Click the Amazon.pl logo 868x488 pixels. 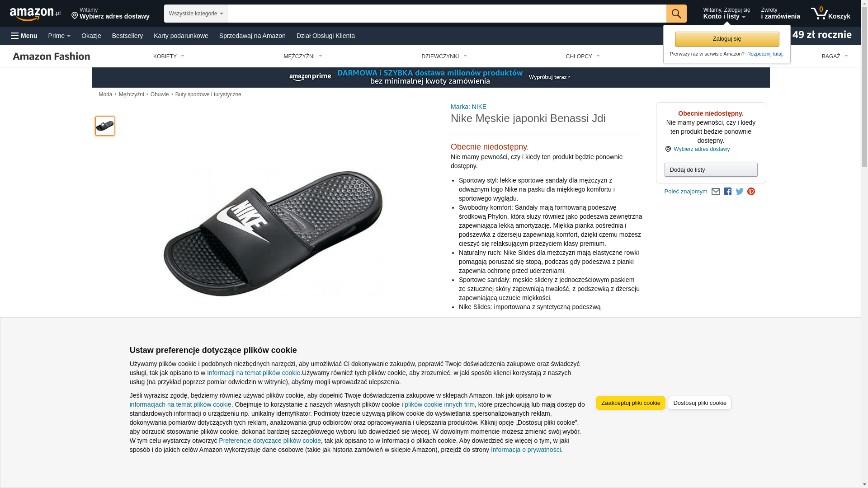pyautogui.click(x=35, y=14)
